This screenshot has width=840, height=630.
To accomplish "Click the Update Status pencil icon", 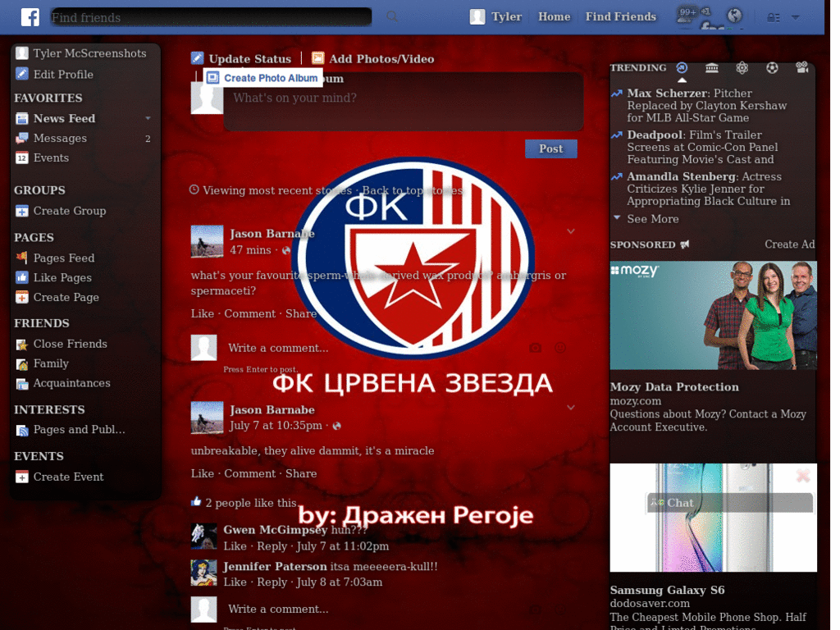I will pos(197,58).
